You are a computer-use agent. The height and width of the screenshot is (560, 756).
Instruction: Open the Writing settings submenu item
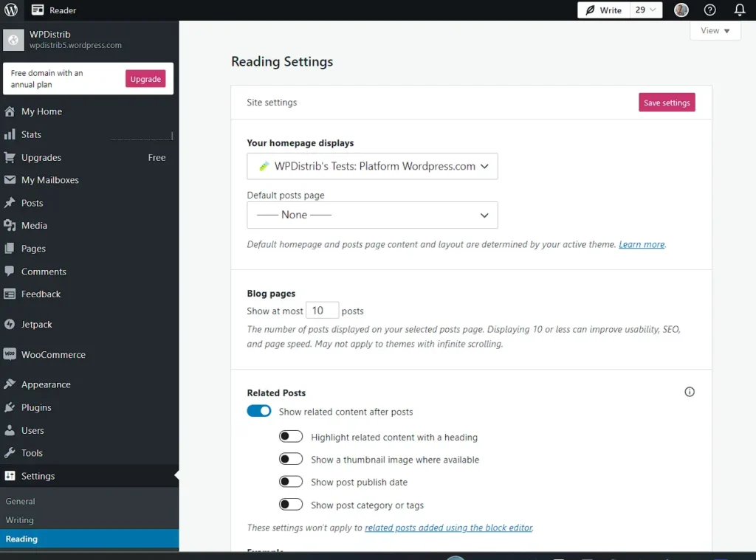pos(89,520)
